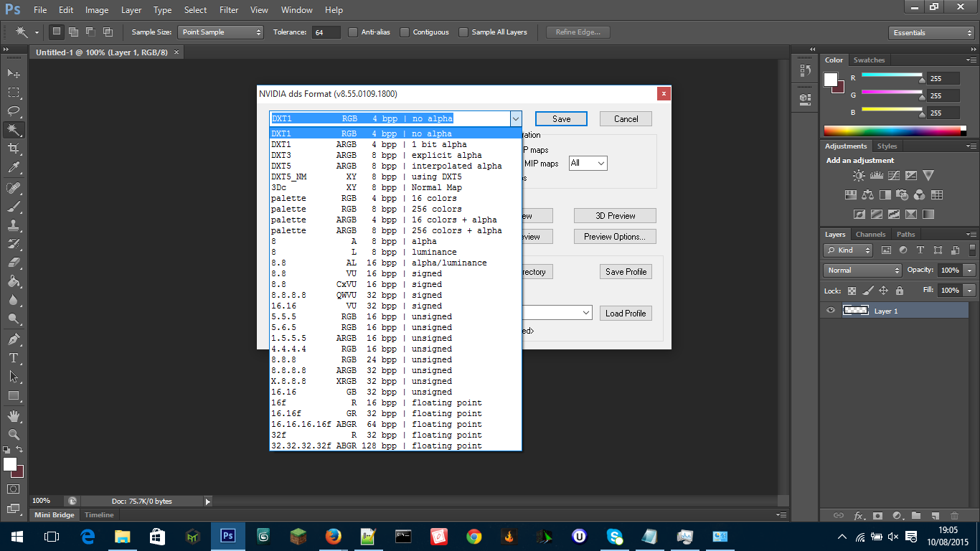
Task: Add a Color Balance adjustment
Action: click(x=868, y=194)
